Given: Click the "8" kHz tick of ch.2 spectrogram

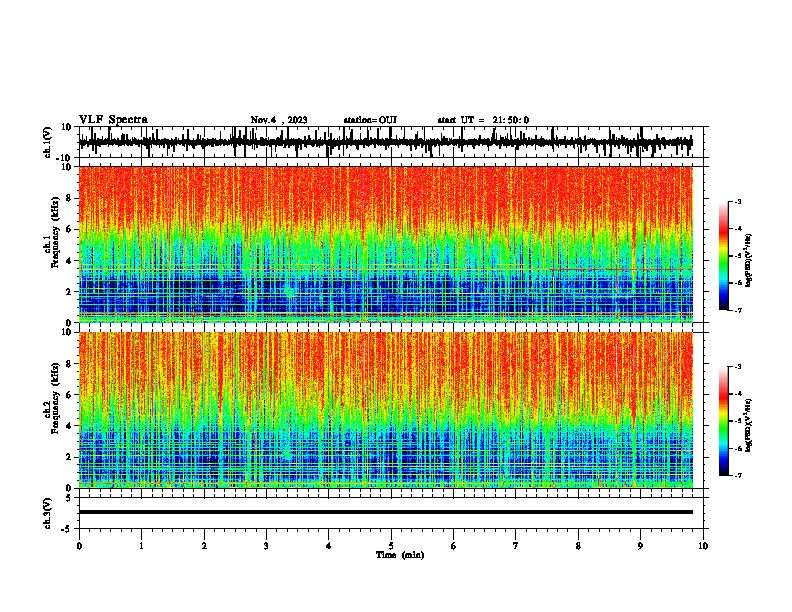Looking at the screenshot, I should click(x=69, y=364).
